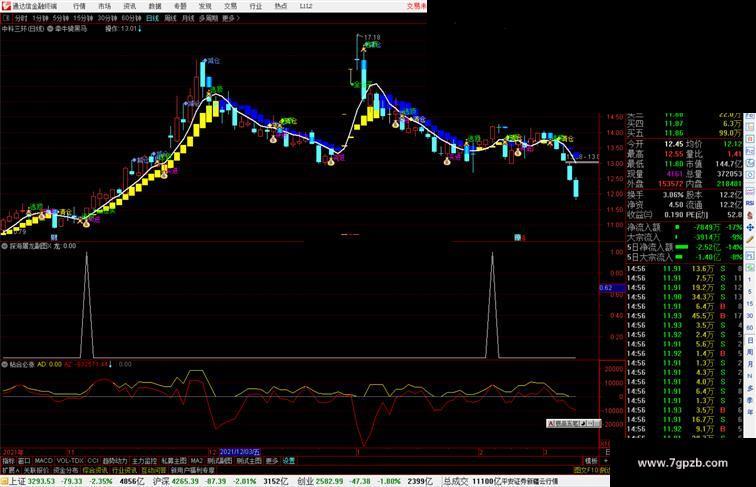This screenshot has width=756, height=487.
Task: Click highlighted date 2021/12/03 label
Action: (x=240, y=452)
